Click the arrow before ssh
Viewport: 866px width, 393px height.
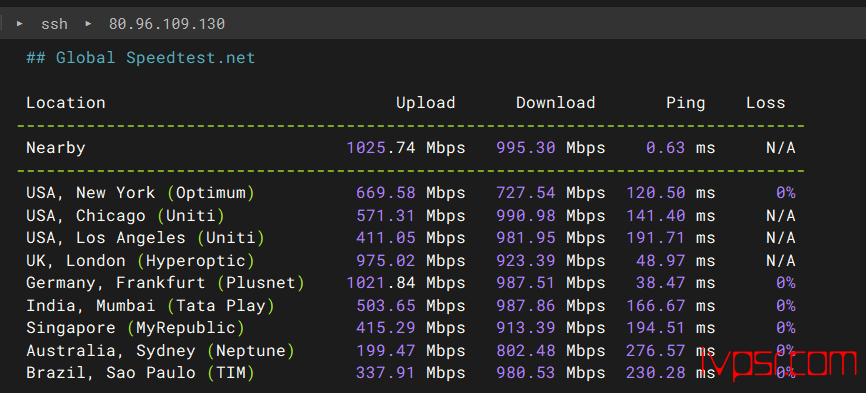(19, 24)
